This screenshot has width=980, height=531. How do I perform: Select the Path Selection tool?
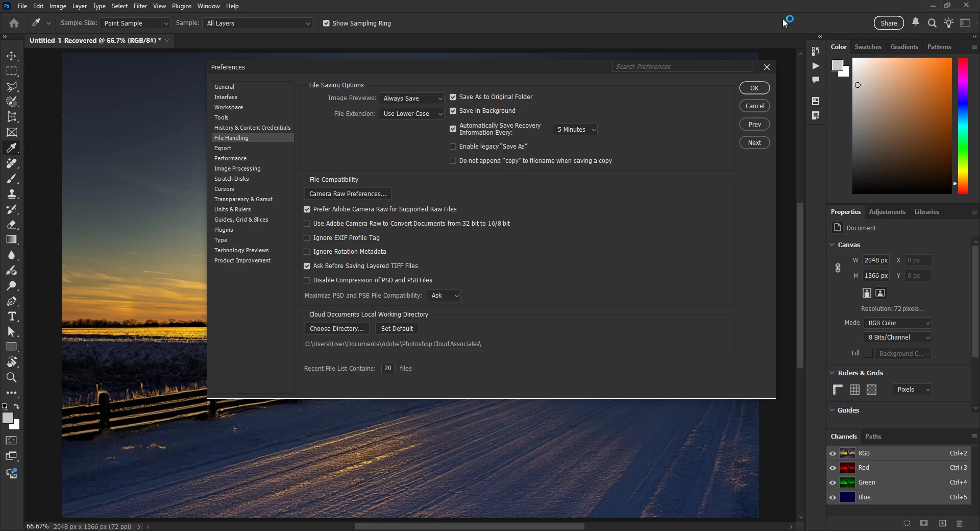(11, 332)
